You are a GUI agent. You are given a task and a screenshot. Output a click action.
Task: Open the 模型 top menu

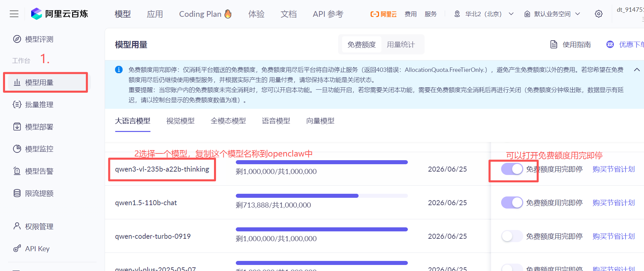[123, 14]
